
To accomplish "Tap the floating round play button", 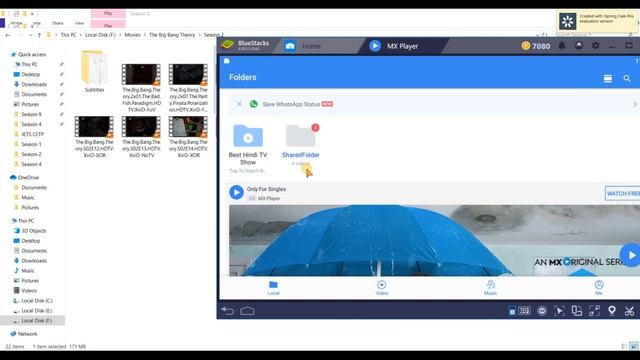I will (x=631, y=255).
